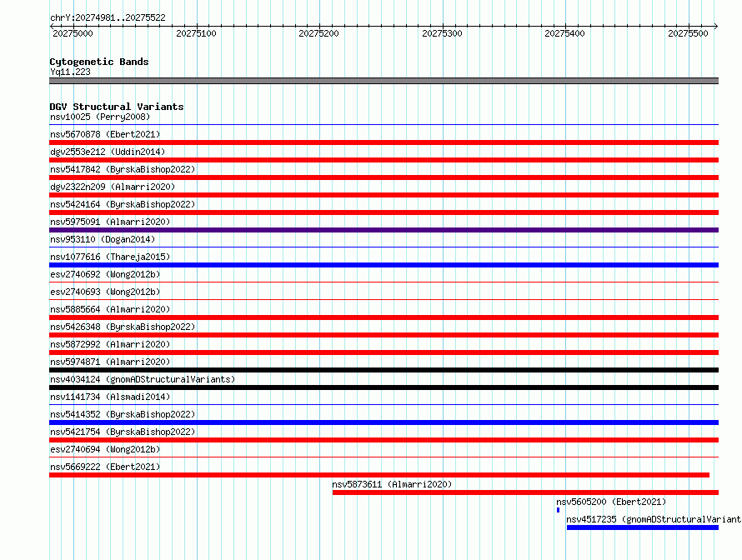The height and width of the screenshot is (560, 742).
Task: Click esv2740694 (Wong2012b) label
Action: point(105,449)
